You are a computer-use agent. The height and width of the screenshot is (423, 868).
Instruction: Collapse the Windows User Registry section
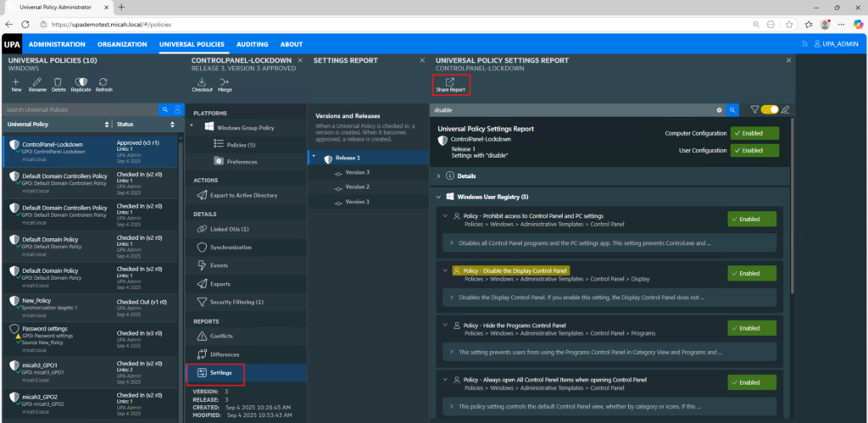440,197
